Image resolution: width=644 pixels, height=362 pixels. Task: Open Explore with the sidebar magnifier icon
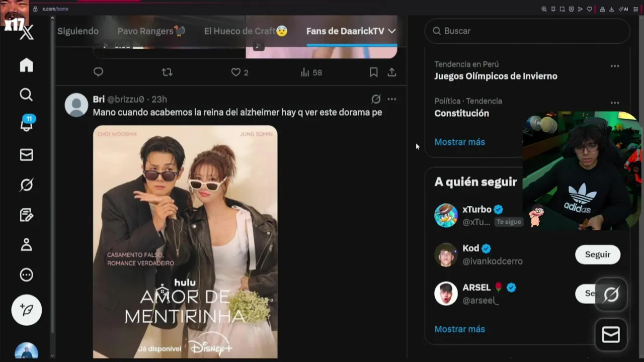[26, 95]
